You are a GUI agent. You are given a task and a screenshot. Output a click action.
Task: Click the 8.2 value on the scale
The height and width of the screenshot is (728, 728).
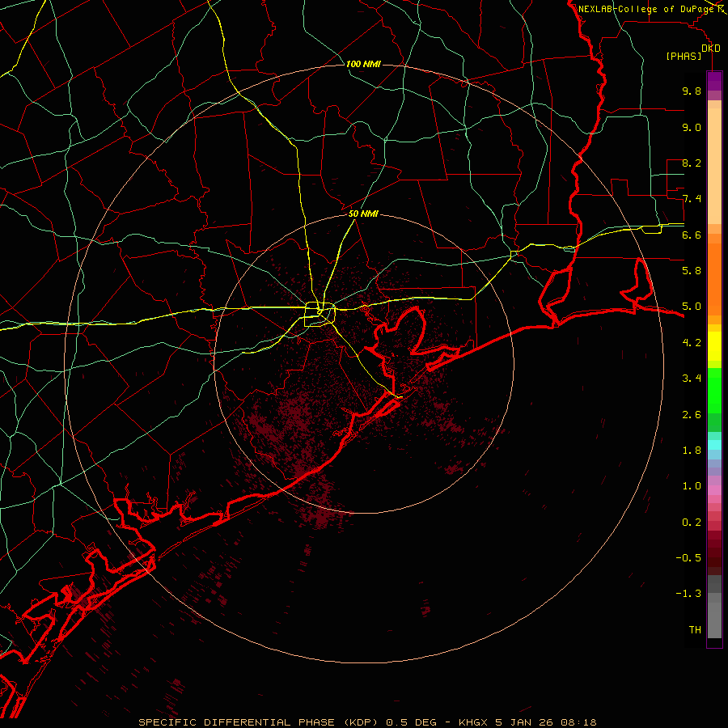pos(692,163)
